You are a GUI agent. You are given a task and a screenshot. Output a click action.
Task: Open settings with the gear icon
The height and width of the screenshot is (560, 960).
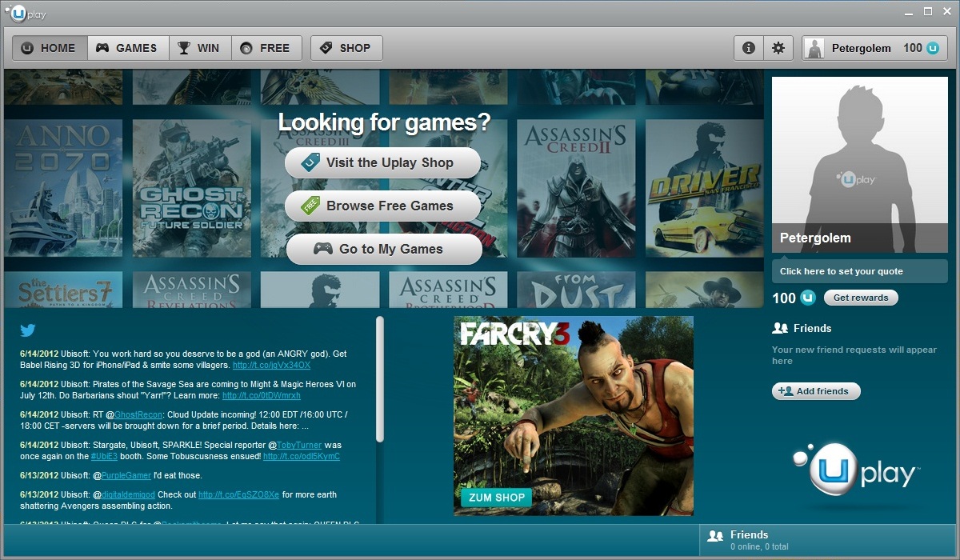778,48
